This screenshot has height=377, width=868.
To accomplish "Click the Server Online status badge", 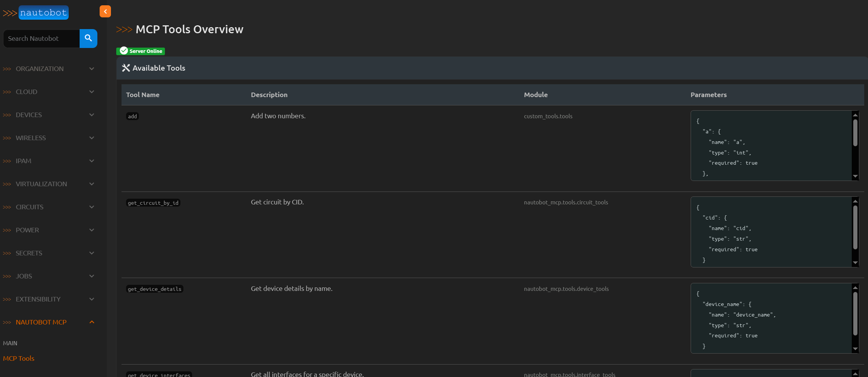I will coord(140,51).
